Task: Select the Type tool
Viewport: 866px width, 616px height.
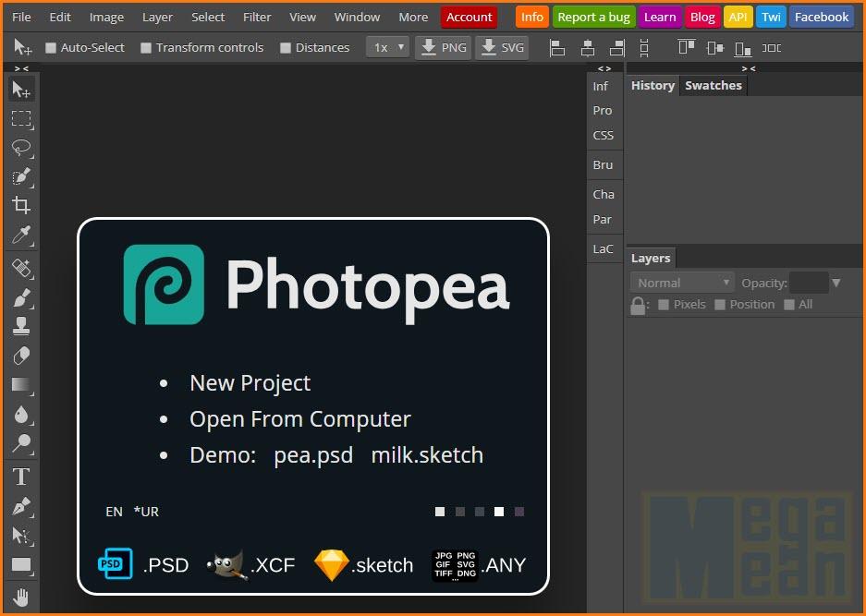Action: pos(20,476)
